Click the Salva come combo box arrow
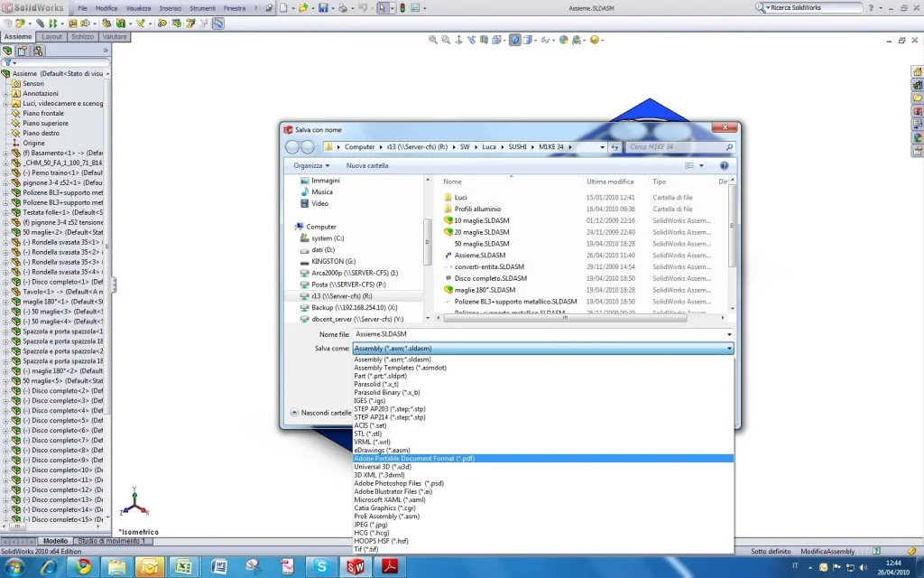The image size is (924, 578). coord(729,349)
